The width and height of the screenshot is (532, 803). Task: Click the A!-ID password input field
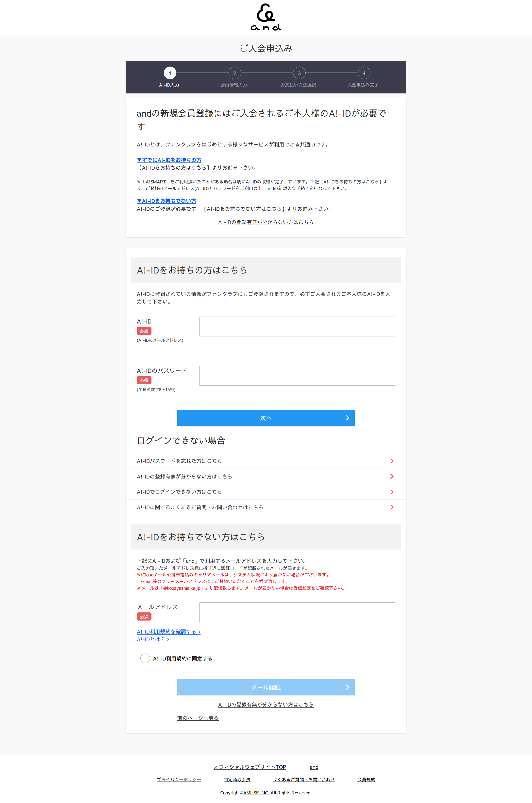tap(297, 376)
